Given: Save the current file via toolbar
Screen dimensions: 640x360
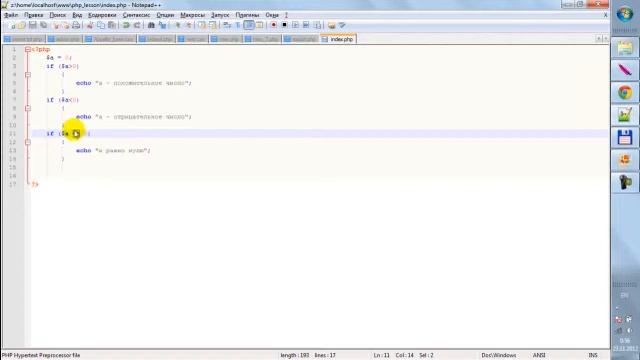Looking at the screenshot, I should point(32,25).
